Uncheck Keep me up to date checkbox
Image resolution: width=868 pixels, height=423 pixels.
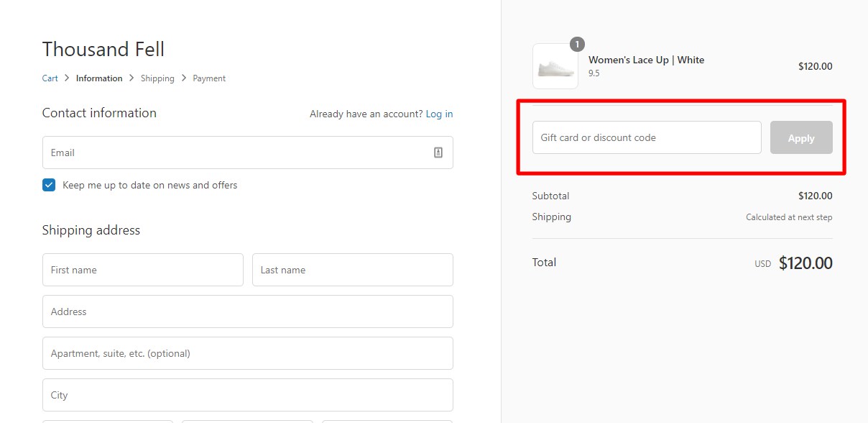click(x=49, y=185)
